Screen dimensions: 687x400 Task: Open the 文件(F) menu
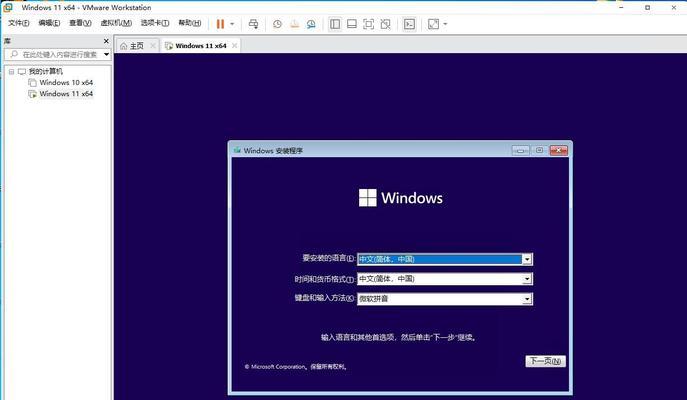pos(19,23)
